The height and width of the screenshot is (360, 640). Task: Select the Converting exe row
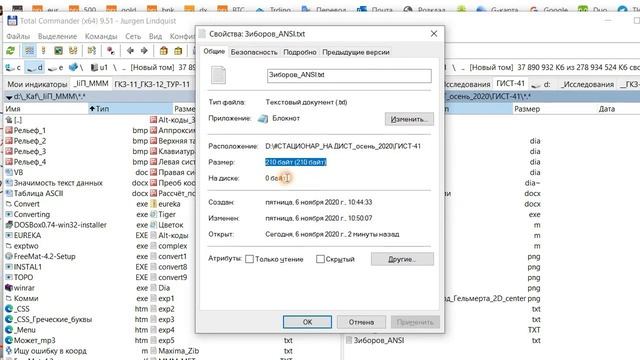click(x=32, y=214)
